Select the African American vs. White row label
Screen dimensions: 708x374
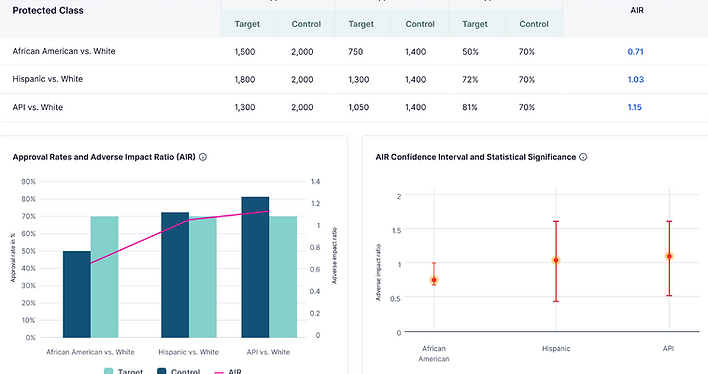point(64,51)
